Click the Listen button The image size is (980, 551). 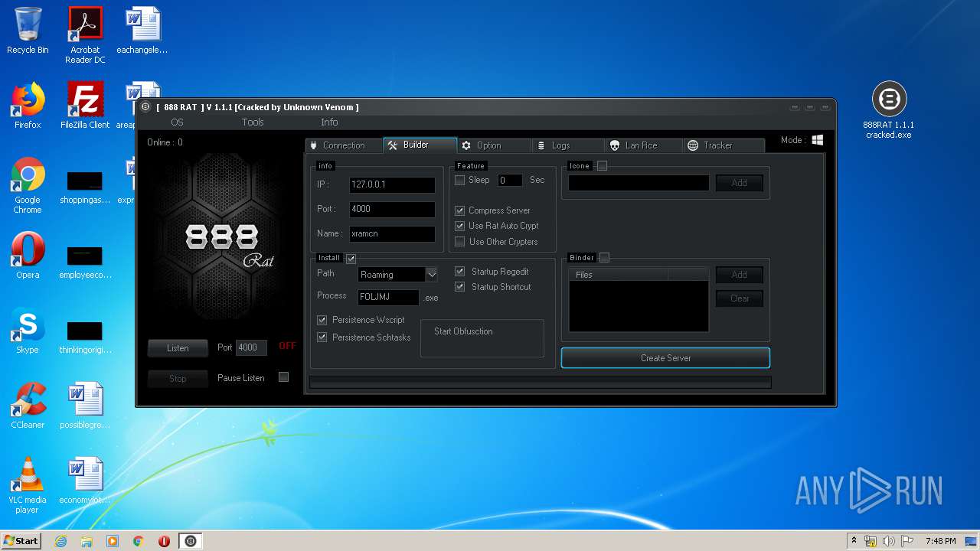(x=178, y=348)
